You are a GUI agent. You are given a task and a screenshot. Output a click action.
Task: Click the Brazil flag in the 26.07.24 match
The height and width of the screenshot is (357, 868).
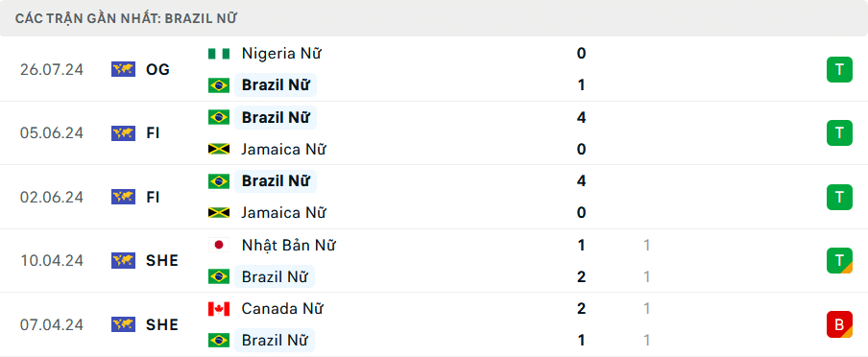219,85
